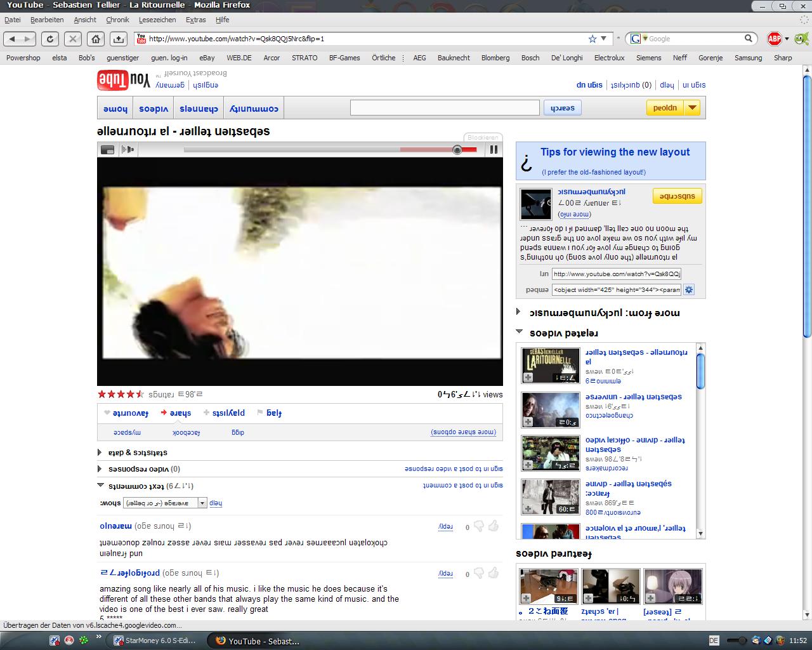Click the YouTube search button
The width and height of the screenshot is (812, 650).
(x=563, y=108)
